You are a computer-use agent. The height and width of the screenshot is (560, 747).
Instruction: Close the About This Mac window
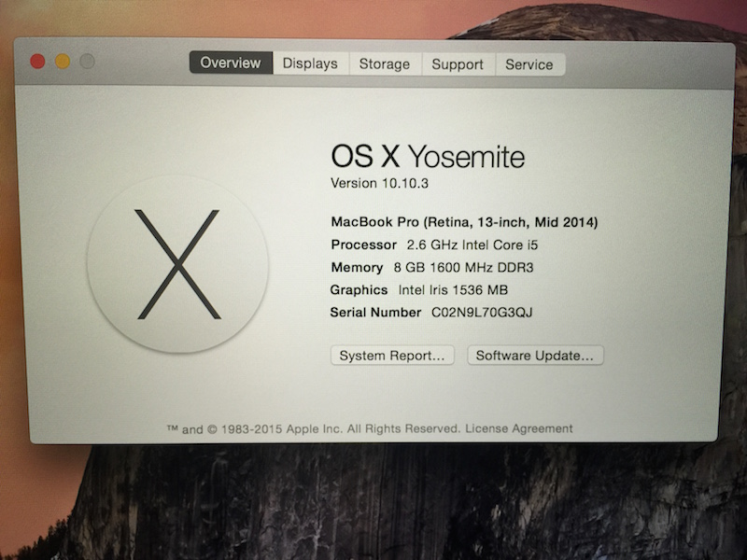(x=37, y=62)
